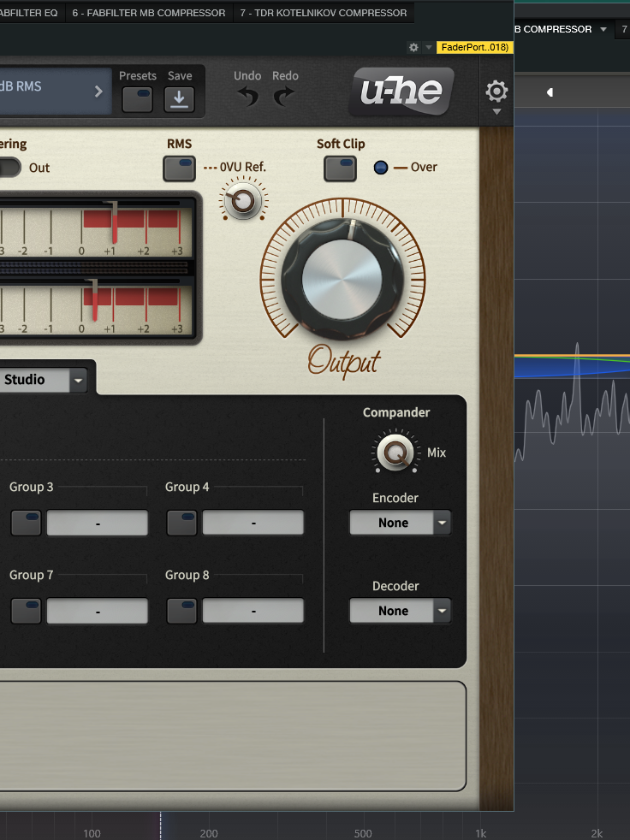Click the Group 3 name field
630x840 pixels.
tap(97, 523)
